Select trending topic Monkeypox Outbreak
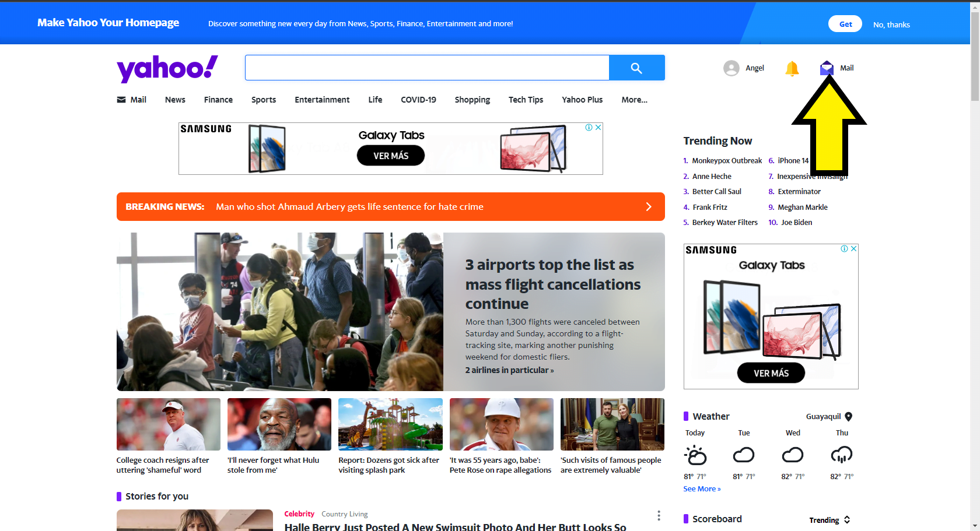This screenshot has height=531, width=980. click(x=727, y=161)
